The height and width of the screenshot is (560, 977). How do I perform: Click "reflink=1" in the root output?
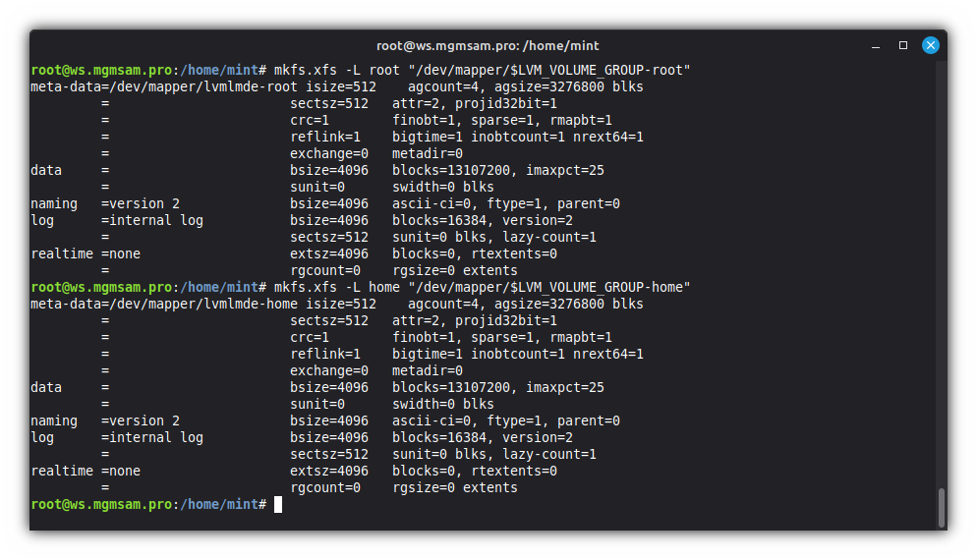click(x=325, y=137)
